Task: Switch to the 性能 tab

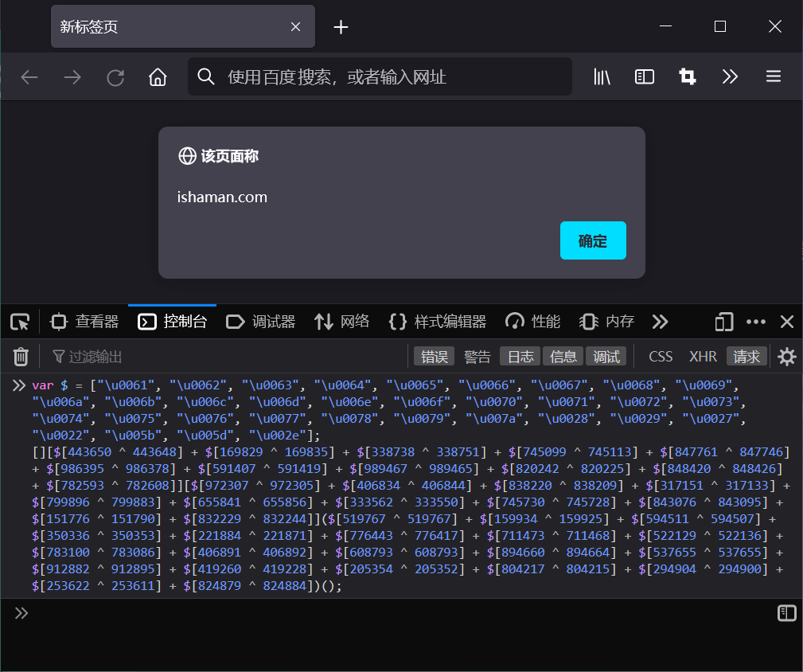Action: [532, 322]
